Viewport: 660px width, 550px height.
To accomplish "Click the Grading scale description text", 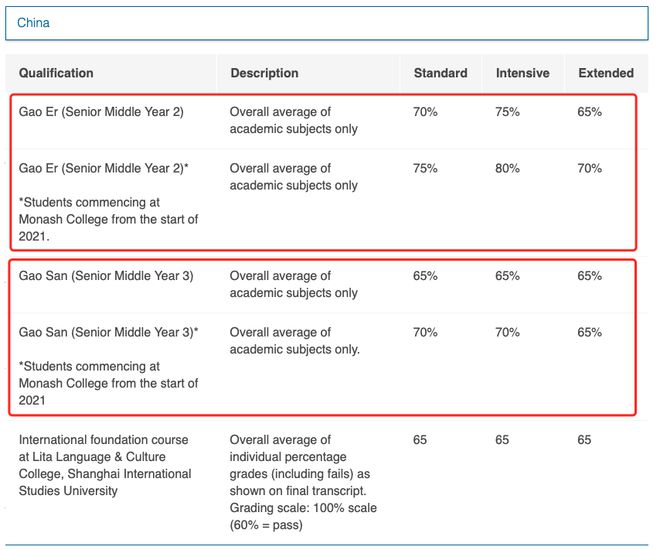I will coord(303,516).
